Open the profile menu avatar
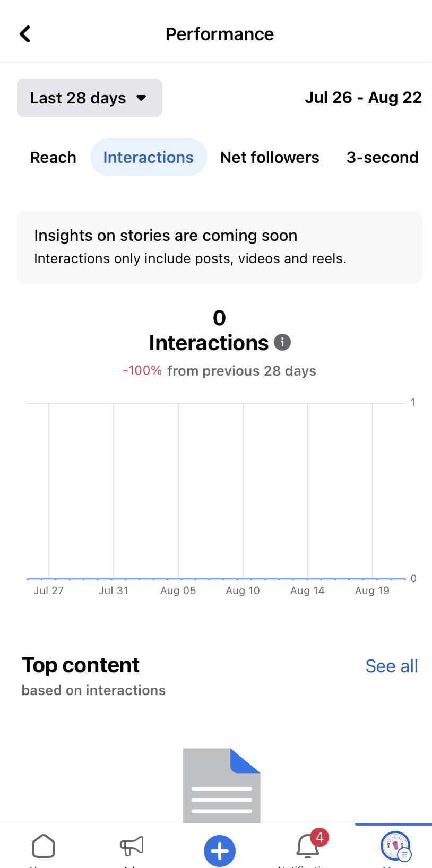Image resolution: width=432 pixels, height=868 pixels. tap(395, 846)
